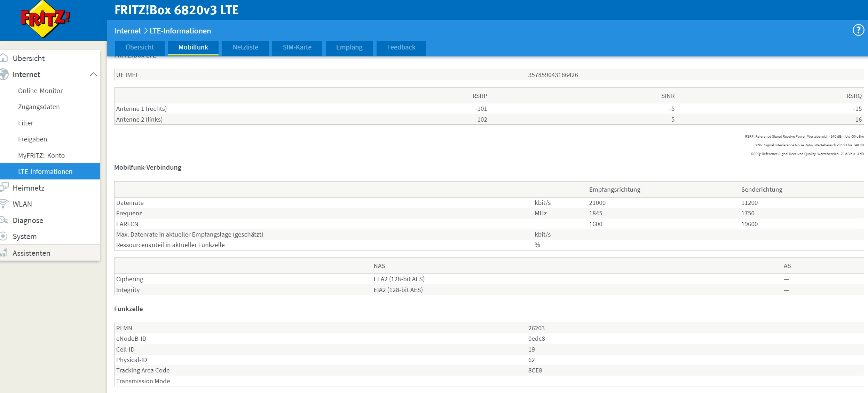Open Freigaben in sidebar
This screenshot has height=393, width=868.
tap(32, 139)
